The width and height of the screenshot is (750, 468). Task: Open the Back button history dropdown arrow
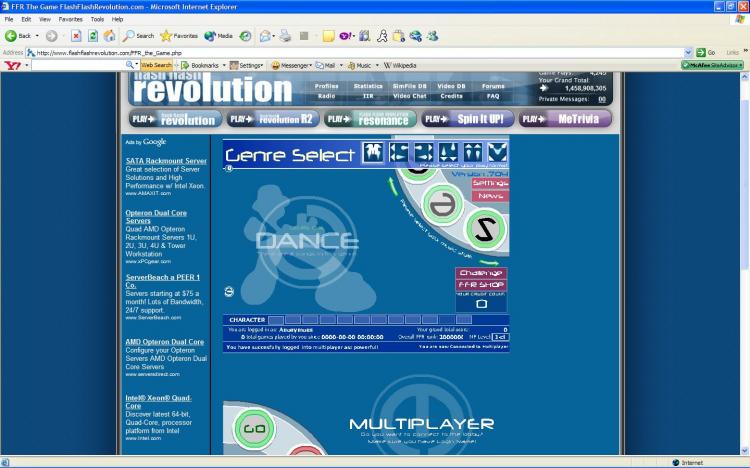(x=37, y=36)
